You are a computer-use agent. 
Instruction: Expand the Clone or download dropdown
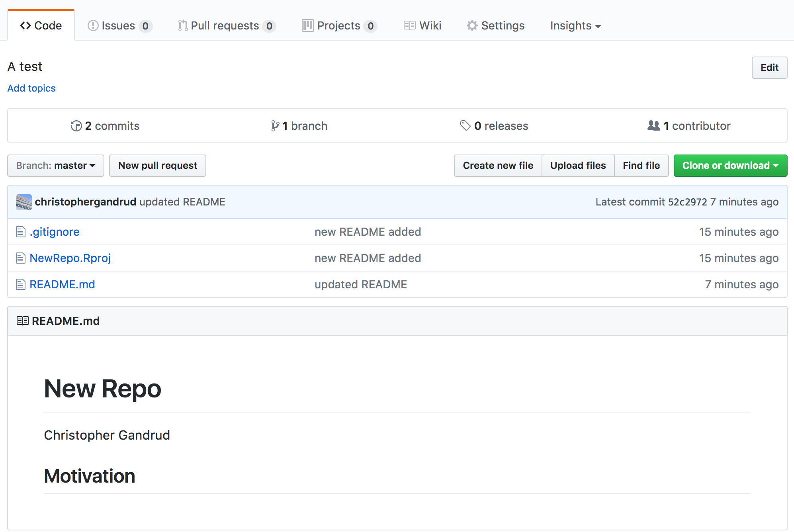pos(730,166)
